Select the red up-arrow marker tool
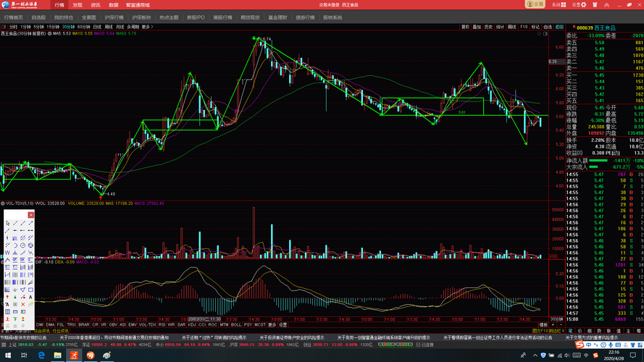This screenshot has width=644, height=362. pos(7,297)
